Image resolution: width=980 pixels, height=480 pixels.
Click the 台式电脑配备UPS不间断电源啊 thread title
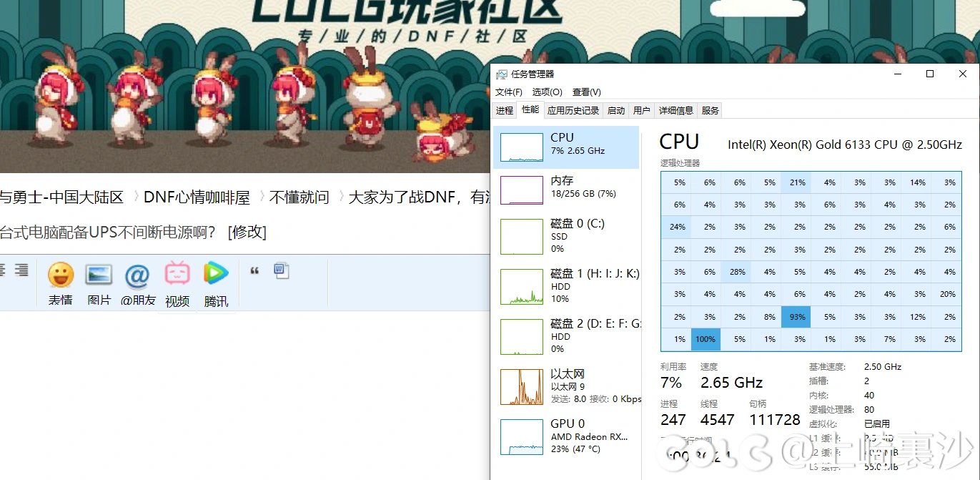point(107,232)
